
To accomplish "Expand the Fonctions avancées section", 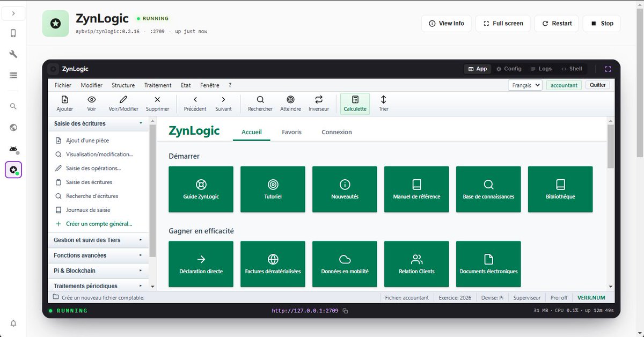I will tap(99, 255).
